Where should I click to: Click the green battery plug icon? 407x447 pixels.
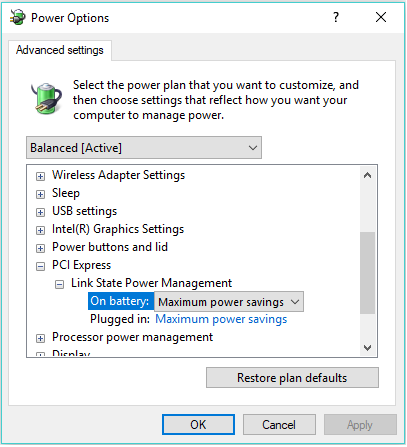click(46, 99)
